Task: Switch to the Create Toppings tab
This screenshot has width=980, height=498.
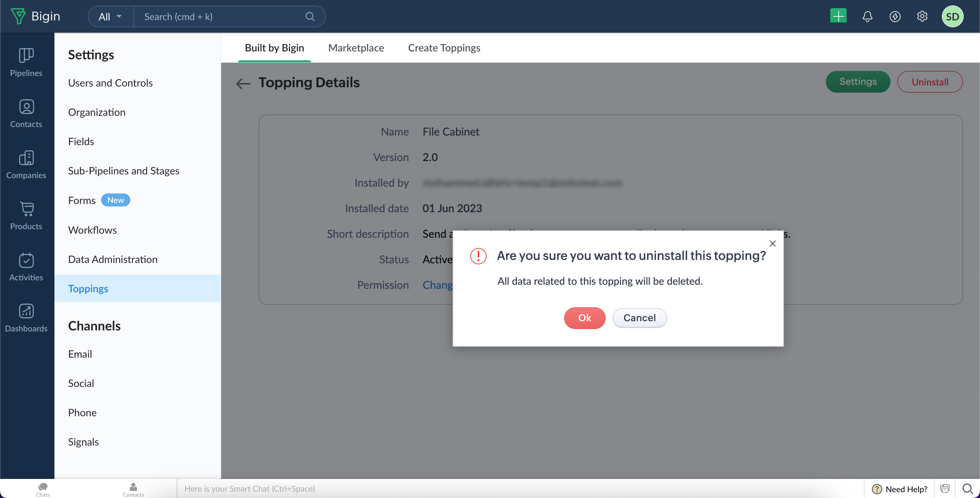Action: 444,48
